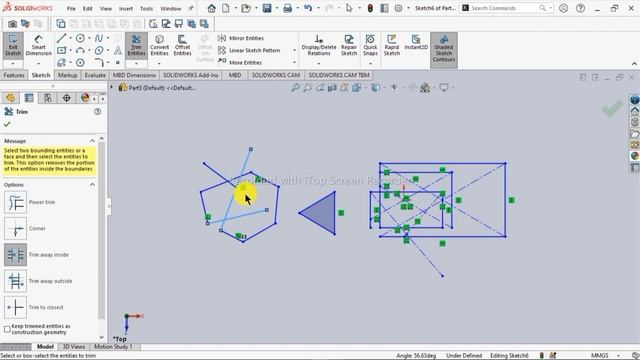Open the ConfigurationManager tab icon
This screenshot has width=640, height=360.
48,98
